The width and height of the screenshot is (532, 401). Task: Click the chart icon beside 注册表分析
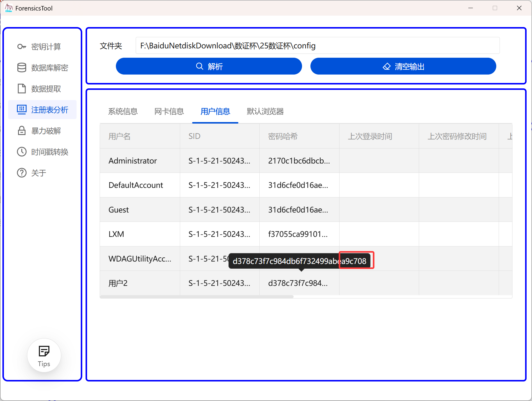point(22,110)
